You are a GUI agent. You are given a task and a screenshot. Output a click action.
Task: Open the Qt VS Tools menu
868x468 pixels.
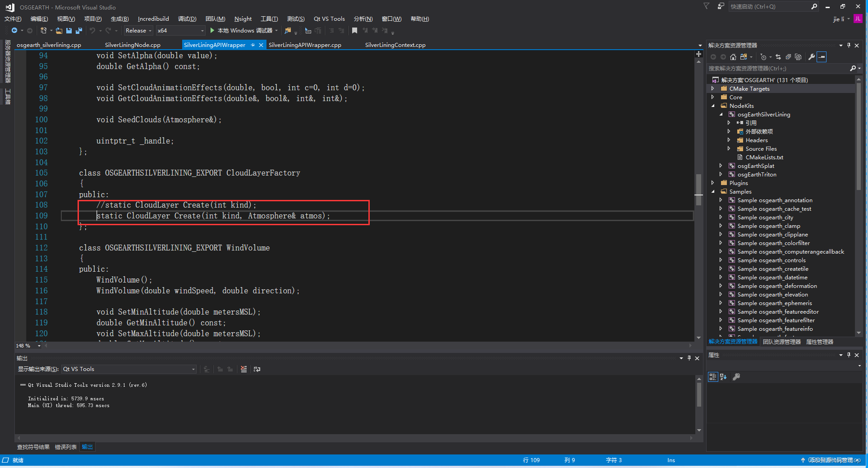[x=329, y=19]
